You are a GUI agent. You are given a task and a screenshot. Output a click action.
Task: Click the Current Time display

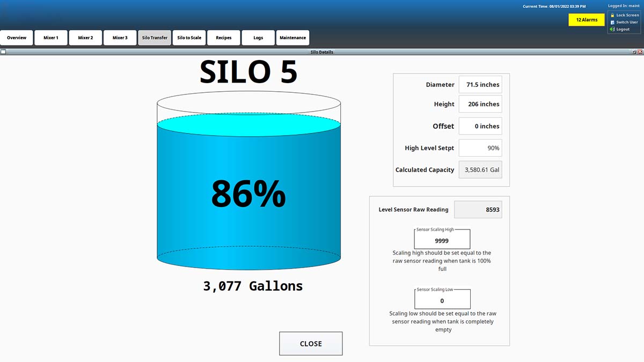point(554,6)
